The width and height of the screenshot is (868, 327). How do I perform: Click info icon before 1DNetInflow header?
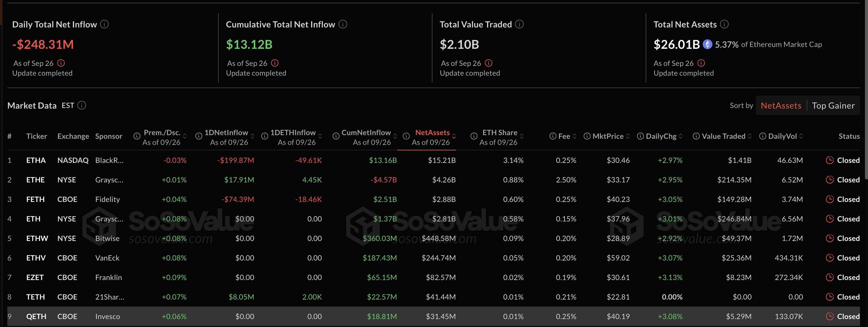[x=199, y=136]
